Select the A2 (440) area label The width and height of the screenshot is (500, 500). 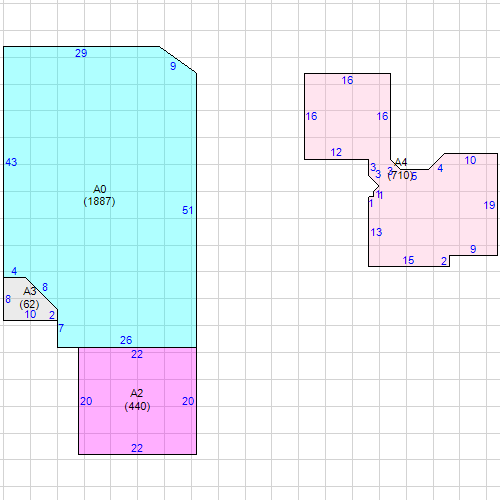[137, 400]
